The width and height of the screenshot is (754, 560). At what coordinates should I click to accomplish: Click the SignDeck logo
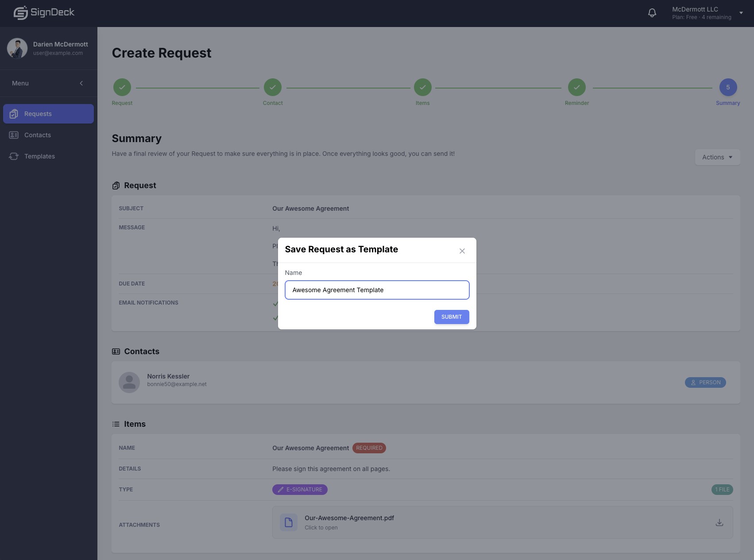point(44,13)
